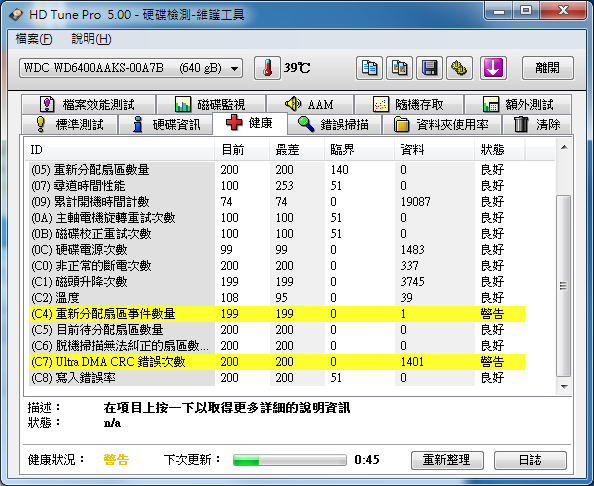This screenshot has width=594, height=486.
Task: Open the 檔案(F) menu
Action: tap(34, 39)
